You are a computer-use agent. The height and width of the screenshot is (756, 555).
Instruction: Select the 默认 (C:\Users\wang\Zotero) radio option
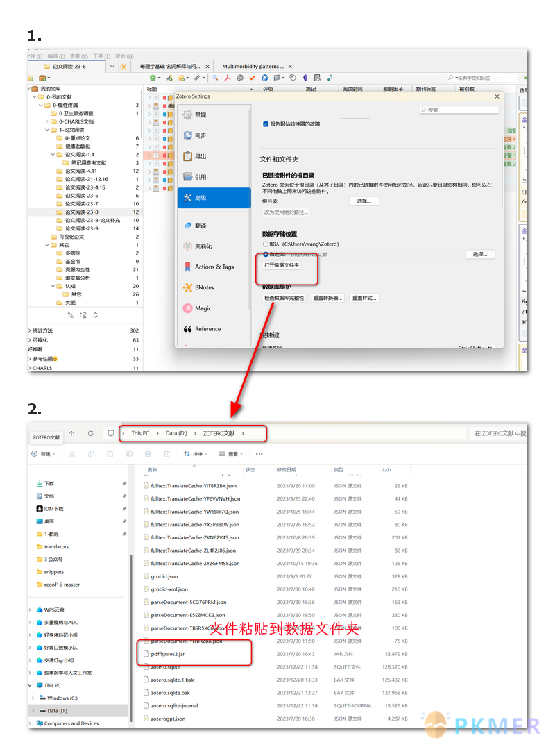click(266, 244)
